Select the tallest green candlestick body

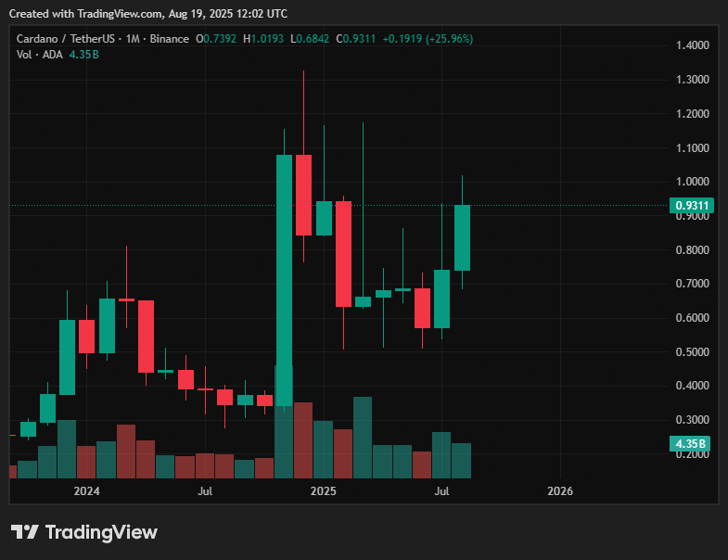(284, 278)
